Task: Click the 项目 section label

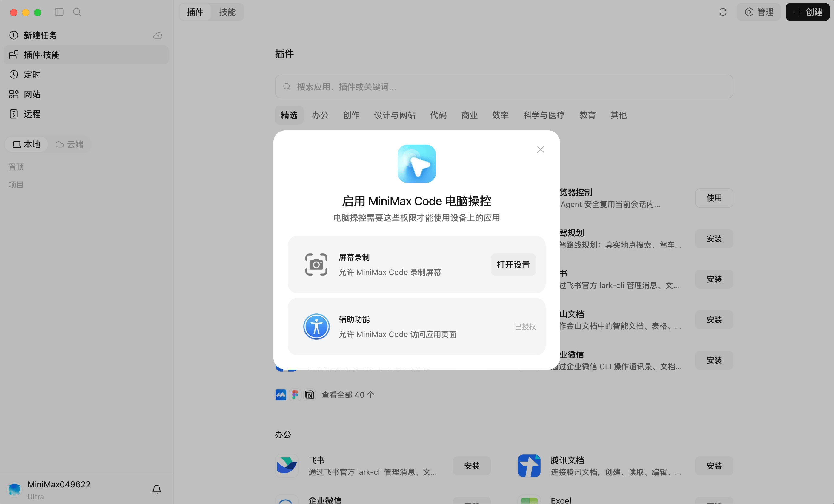Action: (x=16, y=185)
